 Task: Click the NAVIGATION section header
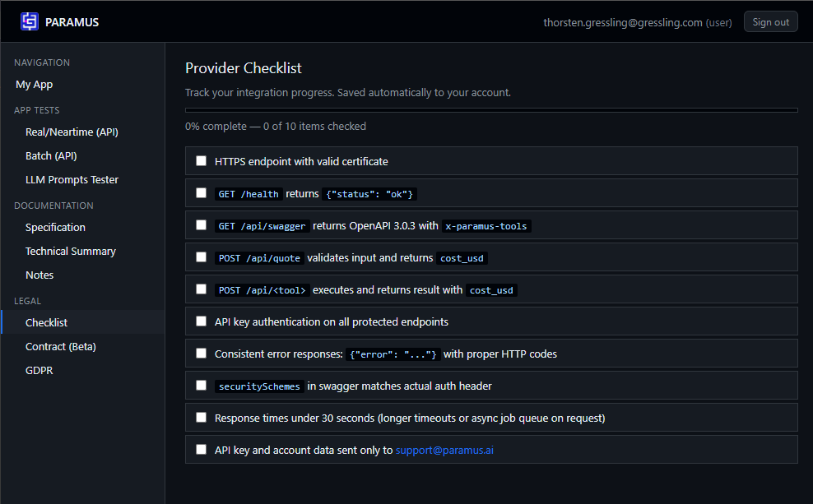[42, 62]
